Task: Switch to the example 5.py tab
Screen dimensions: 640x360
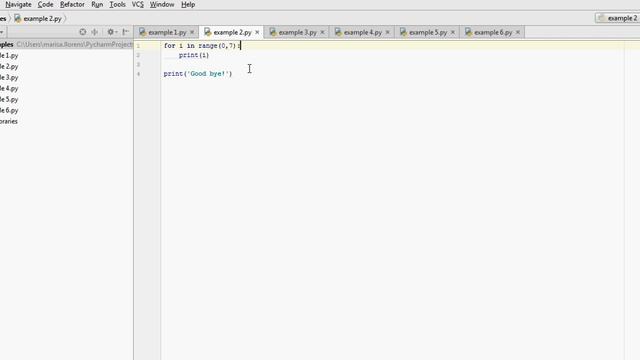Action: click(428, 32)
